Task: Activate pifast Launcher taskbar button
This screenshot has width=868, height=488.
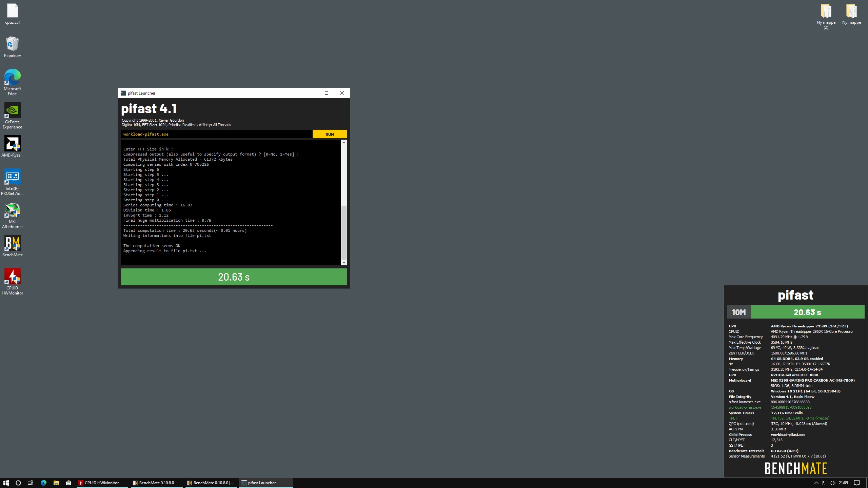Action: coord(266,483)
